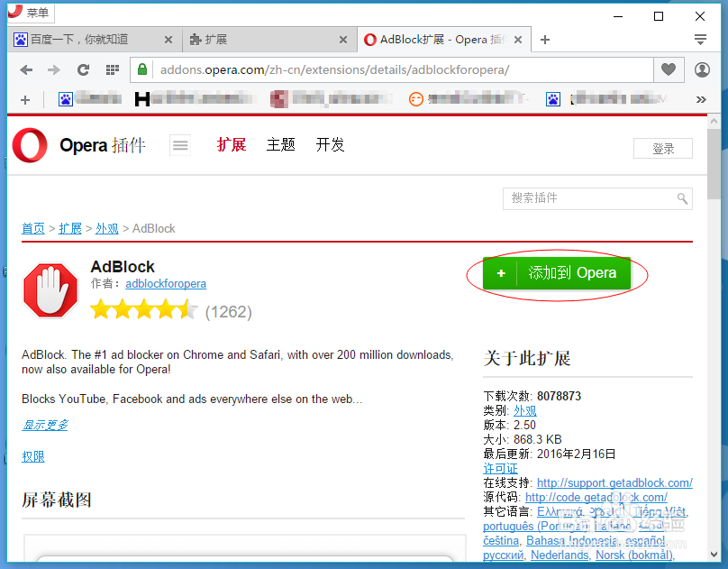Click the Opera 插件 site title

[103, 145]
